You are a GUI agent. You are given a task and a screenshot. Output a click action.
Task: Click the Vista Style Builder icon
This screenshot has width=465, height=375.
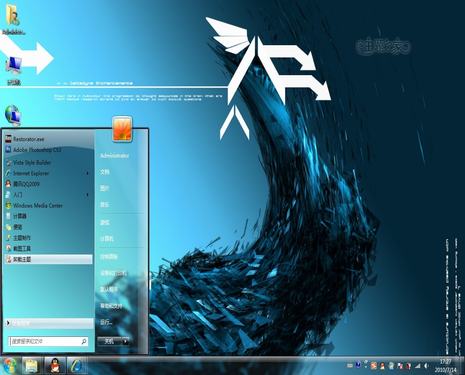tap(8, 163)
